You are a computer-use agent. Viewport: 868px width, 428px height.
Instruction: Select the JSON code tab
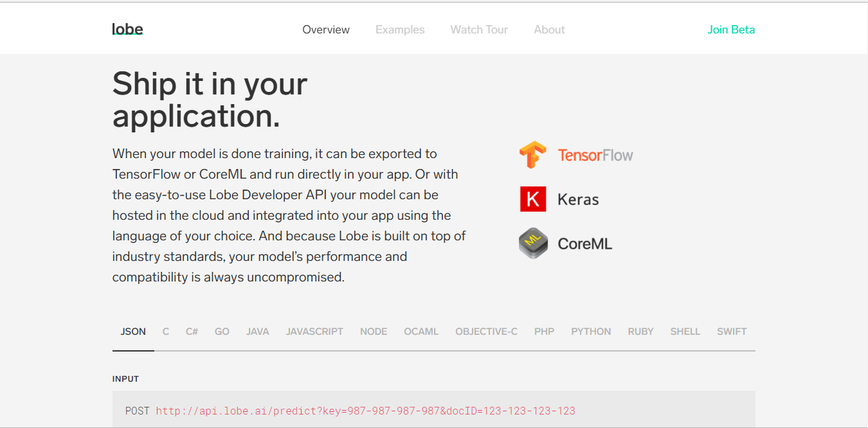133,332
